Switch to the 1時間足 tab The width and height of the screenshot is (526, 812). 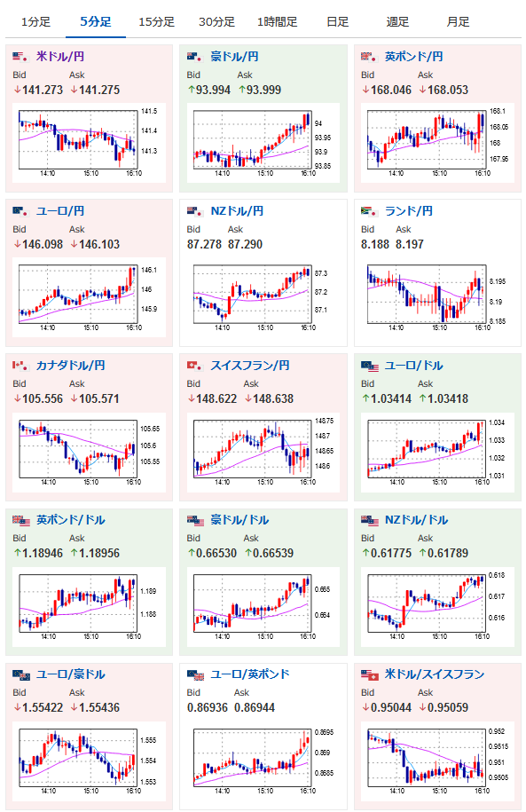277,22
